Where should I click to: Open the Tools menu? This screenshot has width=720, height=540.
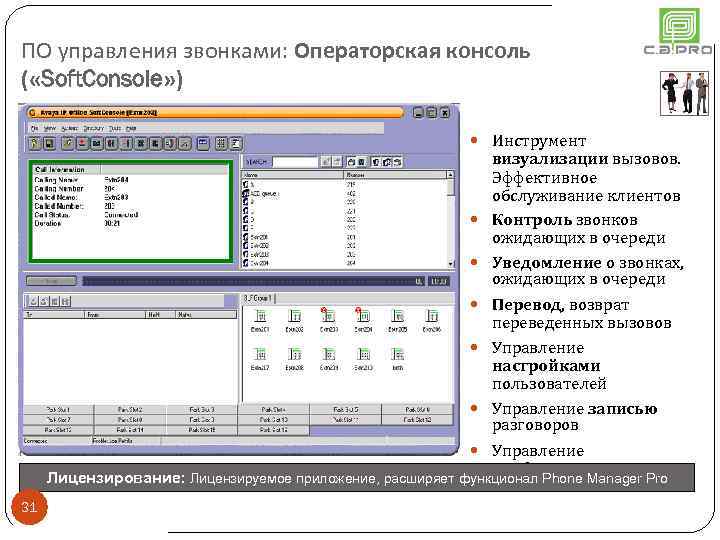tap(115, 129)
